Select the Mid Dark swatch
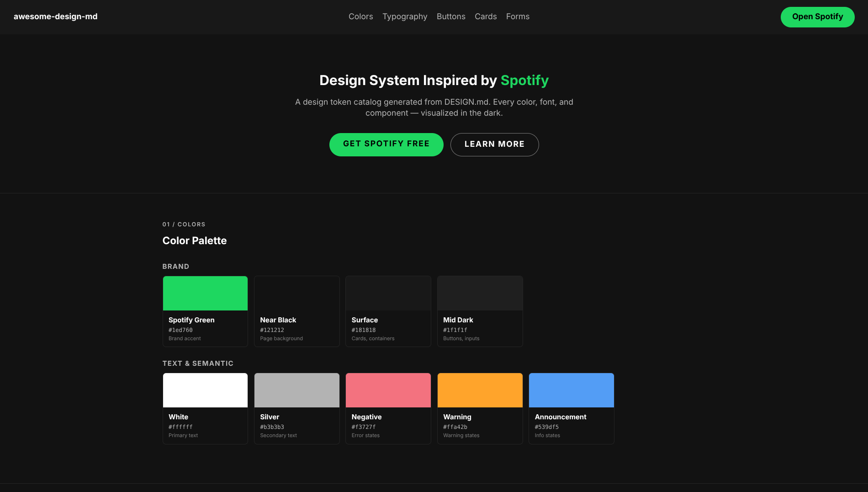 tap(480, 293)
